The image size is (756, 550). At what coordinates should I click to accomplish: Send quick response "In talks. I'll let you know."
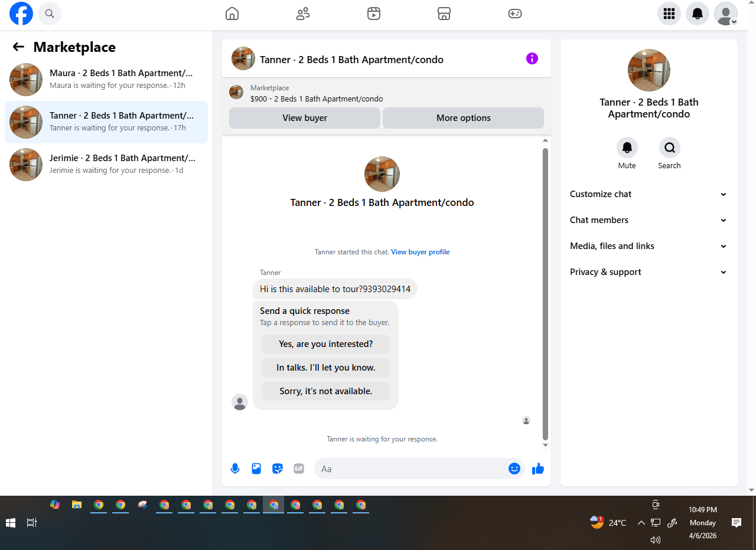coord(326,368)
